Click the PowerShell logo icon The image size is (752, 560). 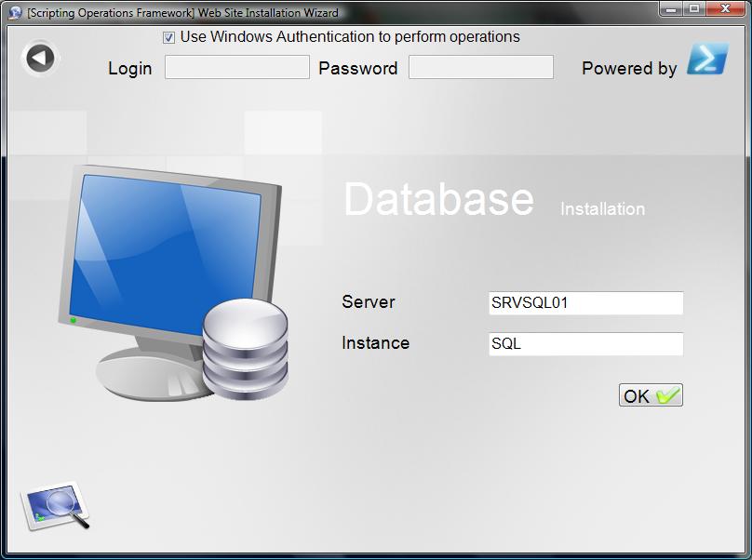point(708,60)
